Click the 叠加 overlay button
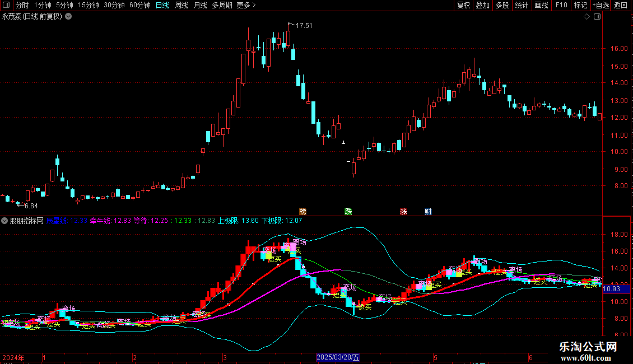Viewport: 633px width, 364px height. [x=483, y=5]
